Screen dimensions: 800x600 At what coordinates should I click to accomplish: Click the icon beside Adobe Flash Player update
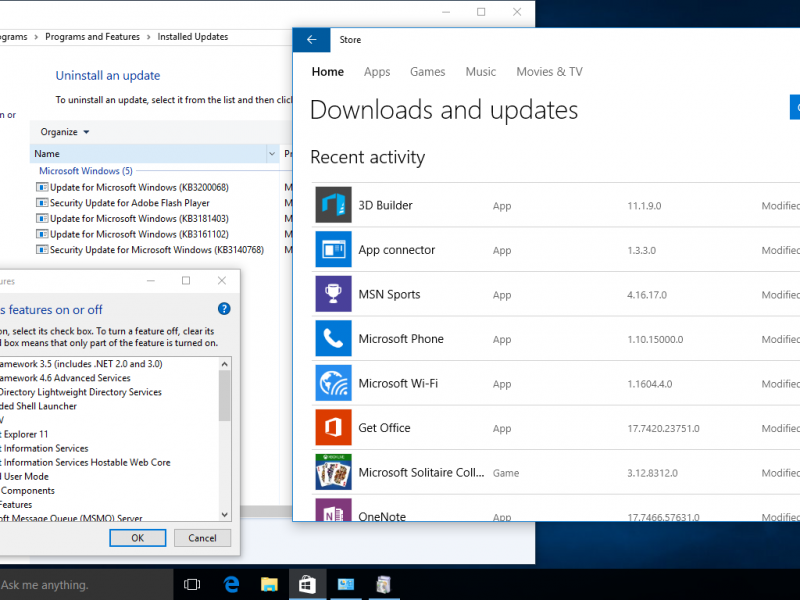(x=42, y=203)
